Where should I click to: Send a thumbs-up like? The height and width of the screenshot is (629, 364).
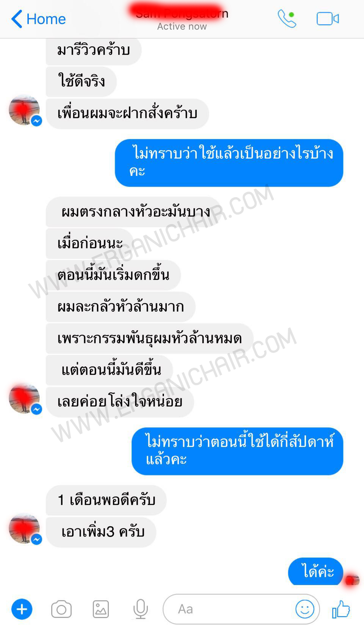(341, 609)
